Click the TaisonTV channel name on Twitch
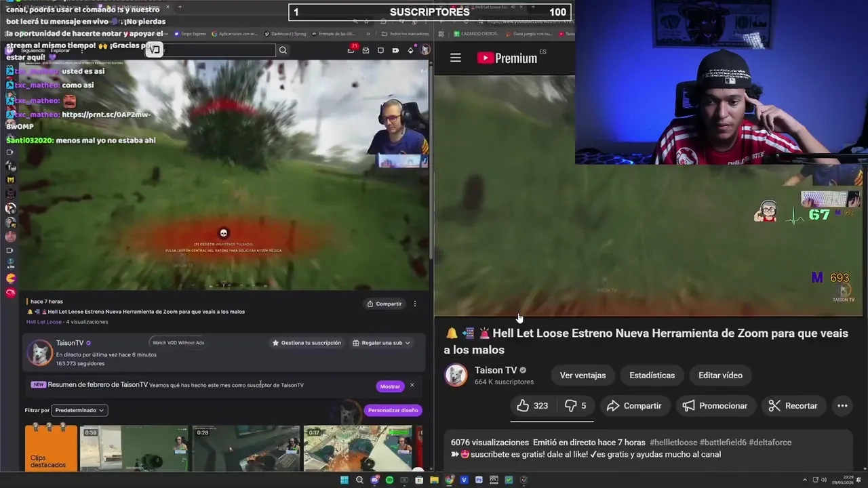The image size is (868, 488). point(70,343)
